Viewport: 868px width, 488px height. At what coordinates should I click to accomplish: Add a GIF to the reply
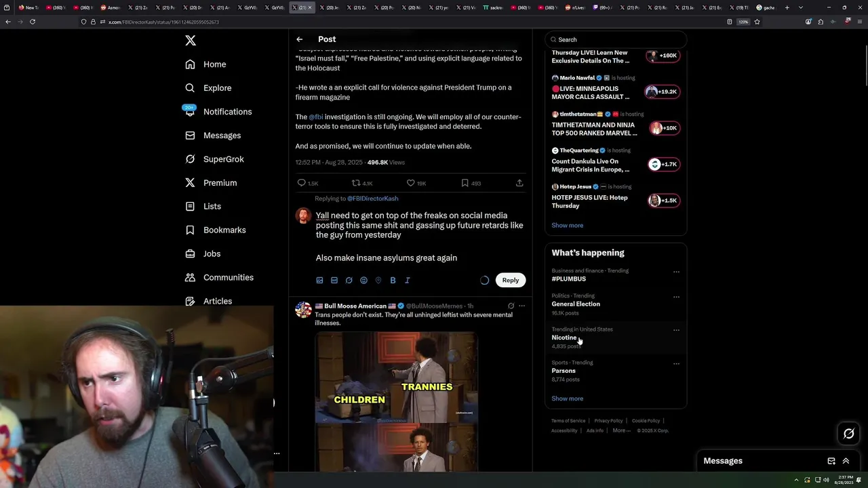(x=334, y=281)
